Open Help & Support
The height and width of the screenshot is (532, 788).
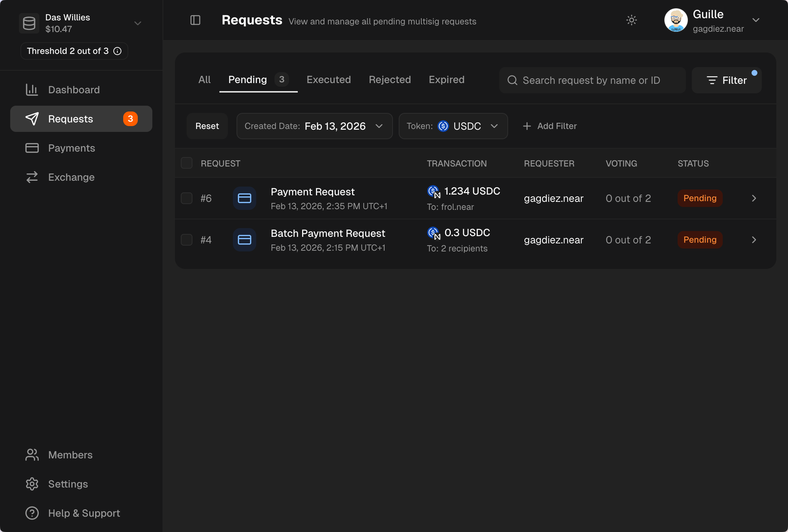coord(84,513)
